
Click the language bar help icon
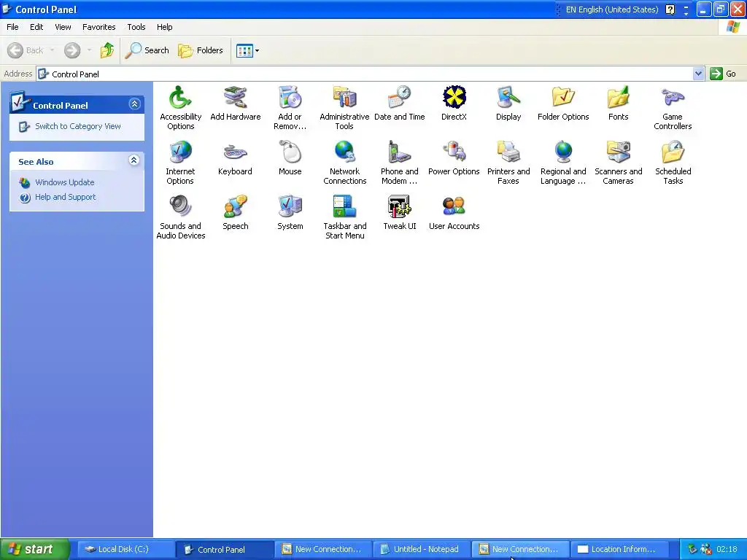[x=670, y=9]
